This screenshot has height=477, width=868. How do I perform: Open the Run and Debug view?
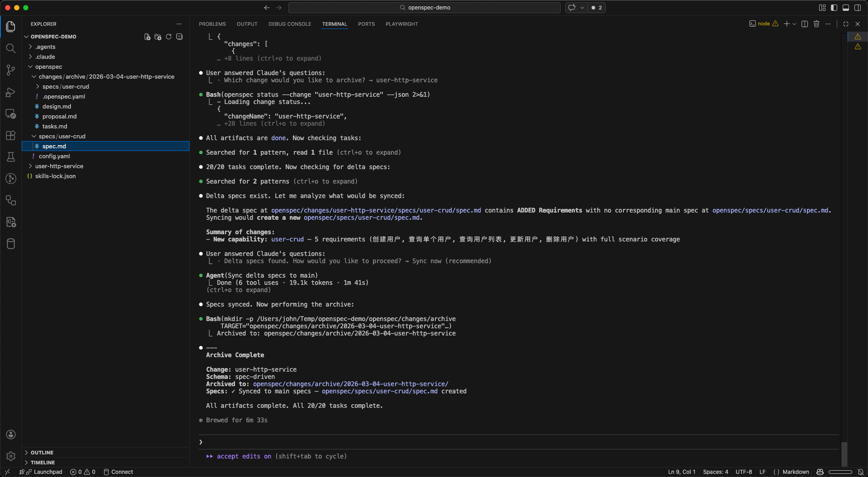coord(11,92)
